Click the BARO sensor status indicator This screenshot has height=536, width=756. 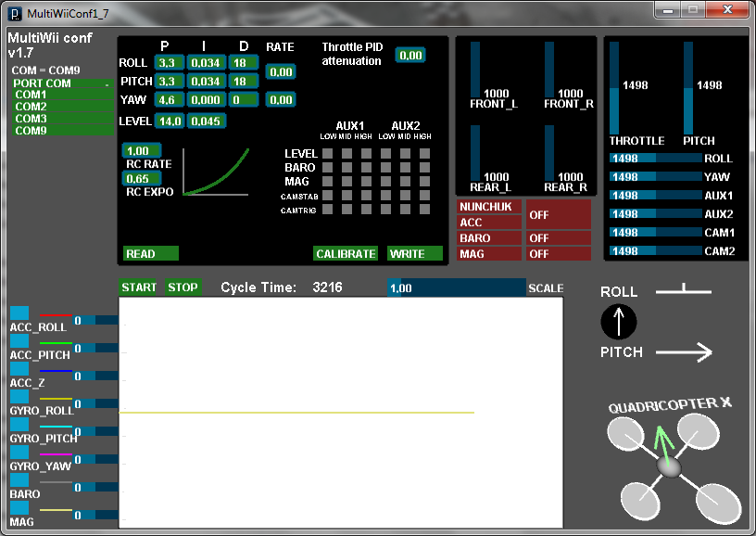(489, 238)
